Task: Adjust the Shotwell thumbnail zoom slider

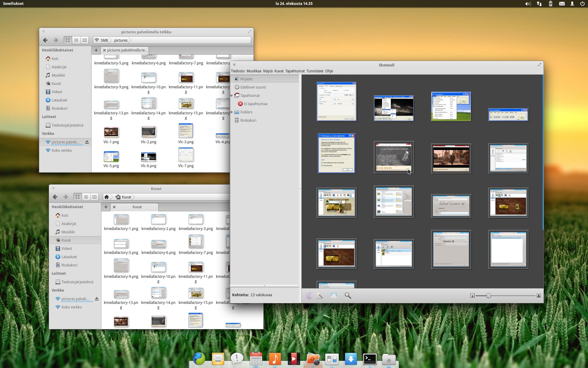Action: 489,296
